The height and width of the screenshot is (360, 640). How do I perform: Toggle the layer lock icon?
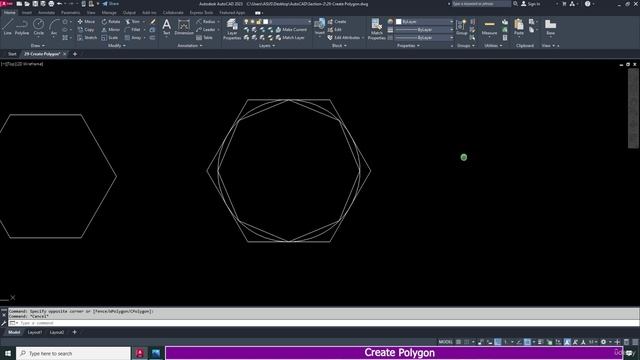tap(259, 22)
